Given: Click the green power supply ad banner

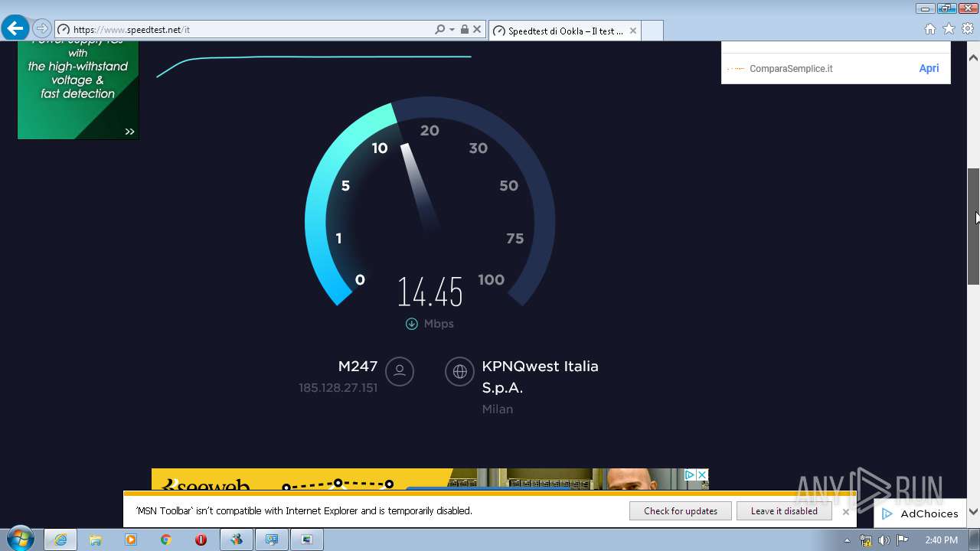Looking at the screenshot, I should (x=78, y=90).
